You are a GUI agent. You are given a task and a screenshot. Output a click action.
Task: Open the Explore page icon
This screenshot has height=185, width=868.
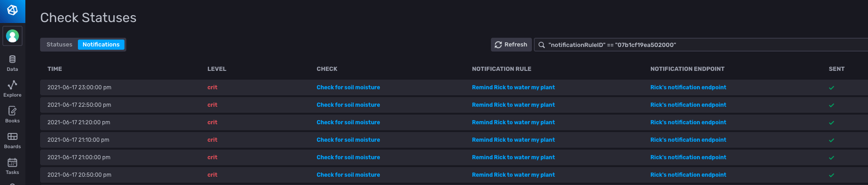(x=12, y=88)
